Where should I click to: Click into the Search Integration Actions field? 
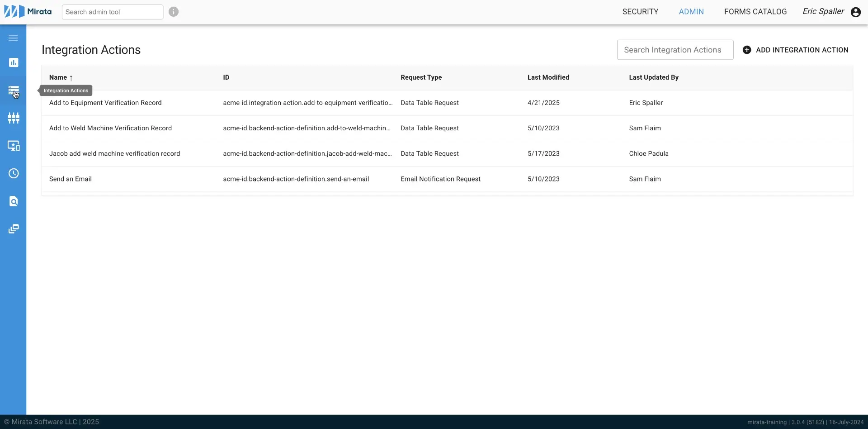[675, 50]
